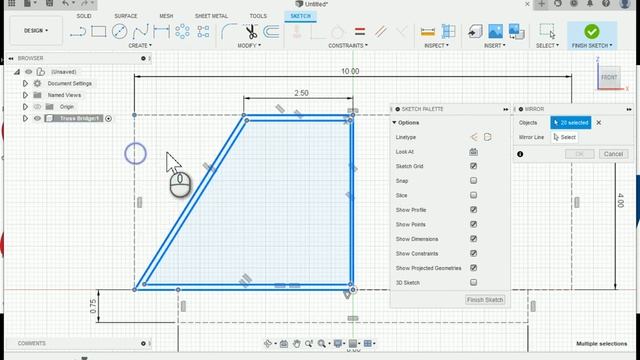Clear the Mirror objects selection with X
The width and height of the screenshot is (640, 360).
pos(598,122)
